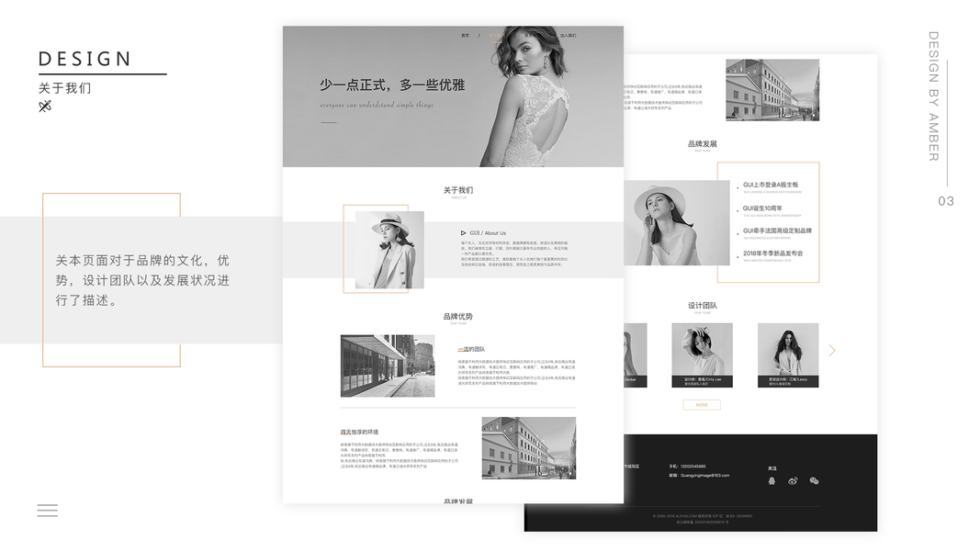Click the hero headline 少一点正式，多一些优雅
980x551 pixels.
(392, 85)
